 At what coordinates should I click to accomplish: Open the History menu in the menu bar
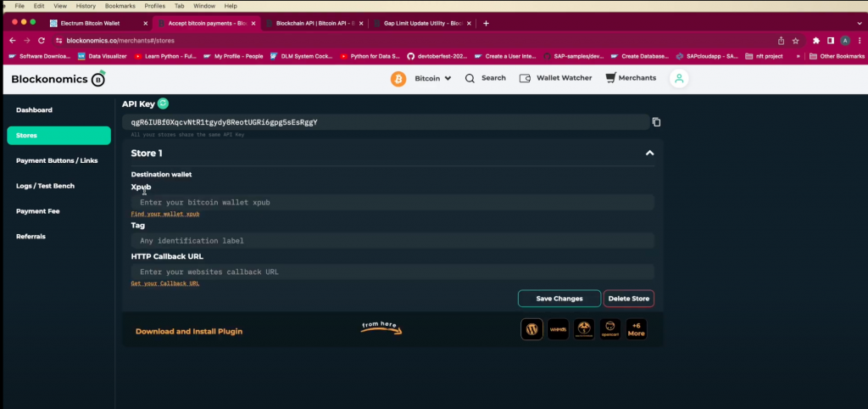coord(86,6)
